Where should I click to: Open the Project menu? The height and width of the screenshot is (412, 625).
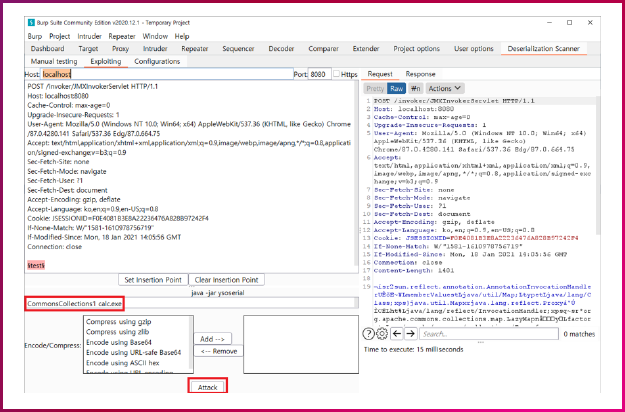60,36
